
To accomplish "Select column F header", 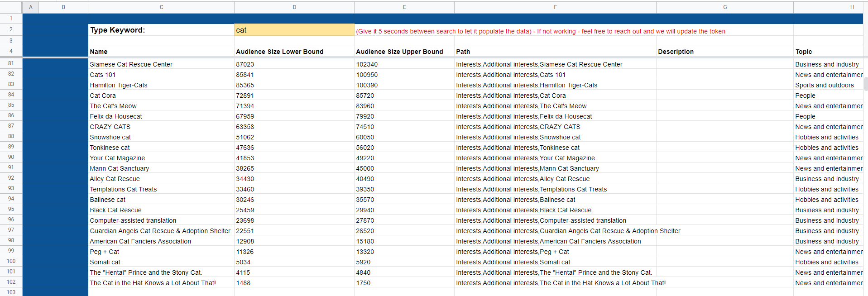I will pyautogui.click(x=555, y=7).
